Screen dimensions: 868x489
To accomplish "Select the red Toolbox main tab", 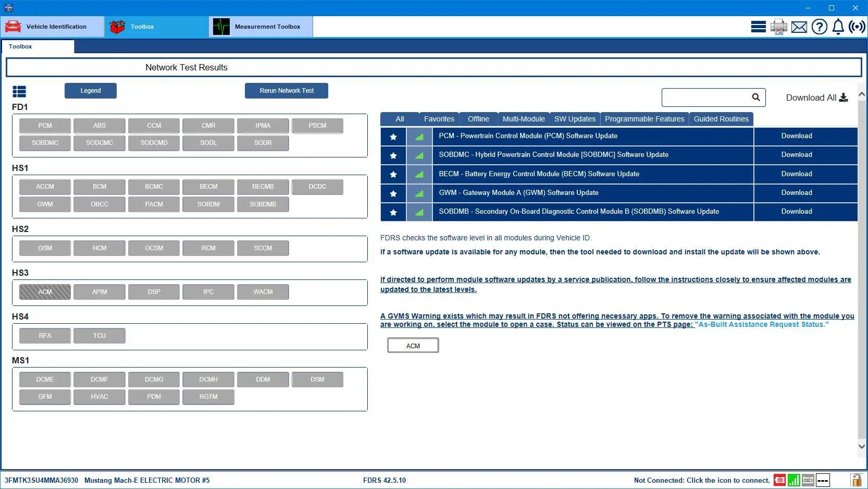I will click(156, 27).
